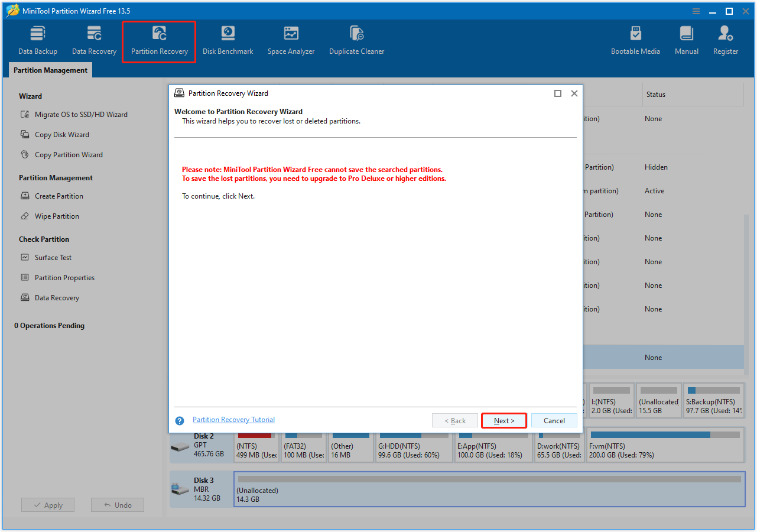This screenshot has height=532, width=757.
Task: Open the Partition Recovery Tutorial link
Action: tap(233, 419)
